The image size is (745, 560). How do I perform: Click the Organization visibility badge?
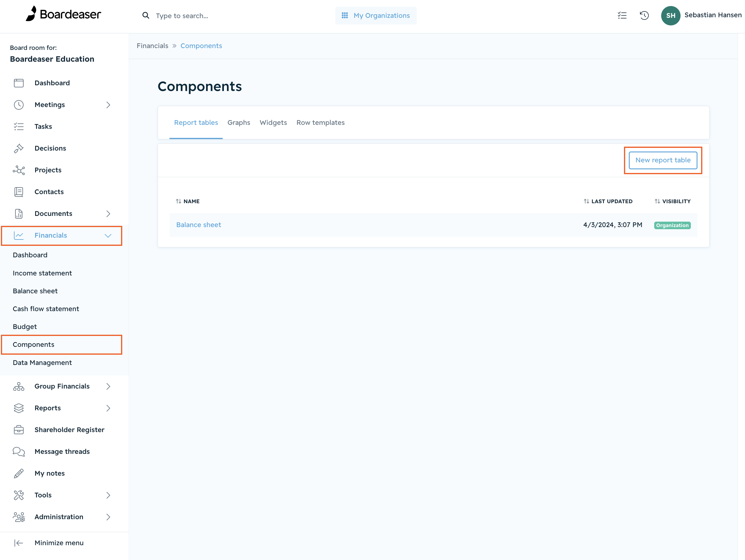click(672, 225)
